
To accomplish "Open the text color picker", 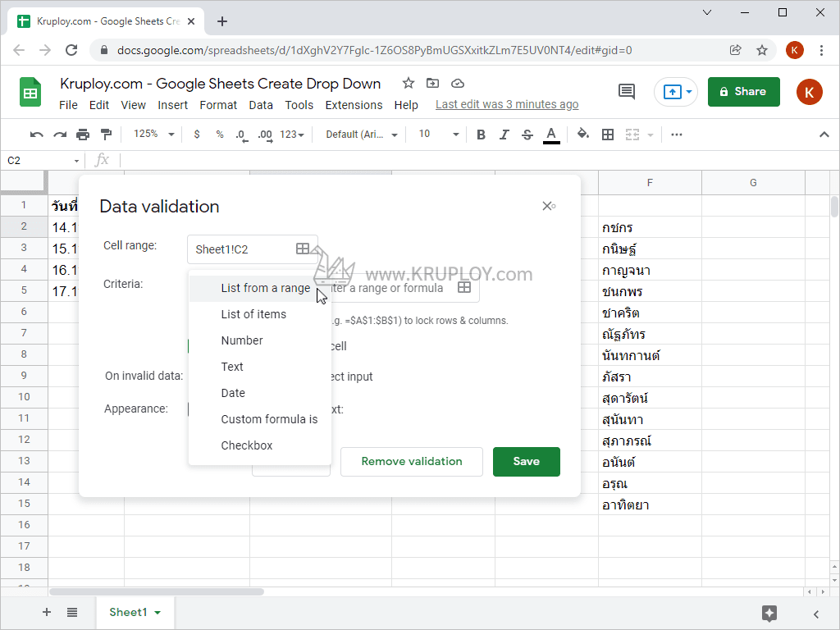I will point(551,135).
